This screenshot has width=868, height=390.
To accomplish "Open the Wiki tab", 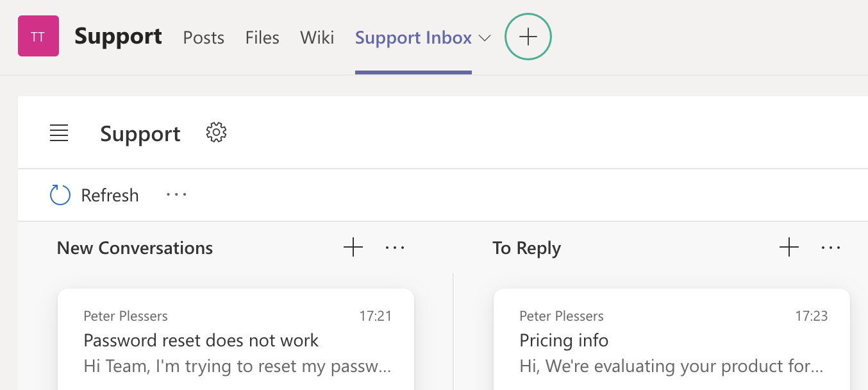I will [x=317, y=38].
